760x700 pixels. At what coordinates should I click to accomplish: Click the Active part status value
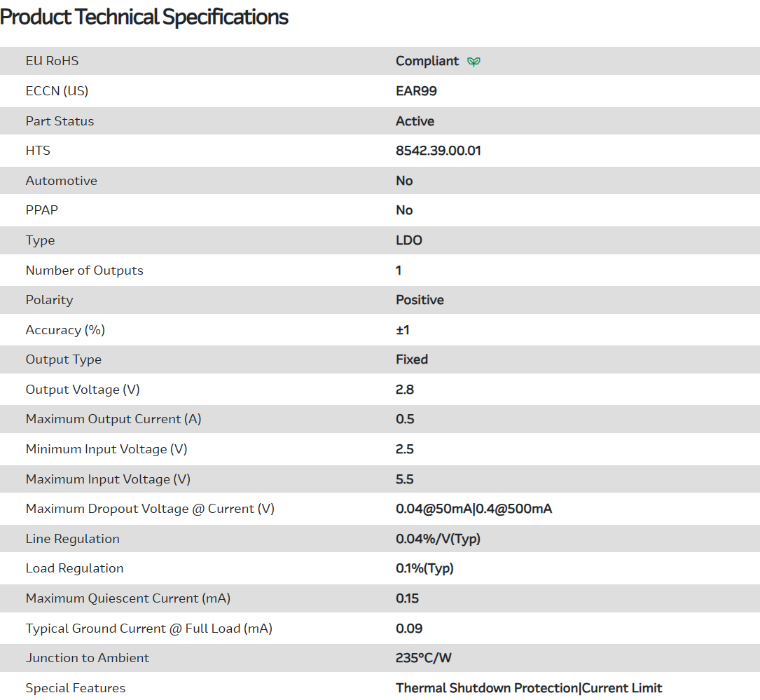tap(415, 121)
